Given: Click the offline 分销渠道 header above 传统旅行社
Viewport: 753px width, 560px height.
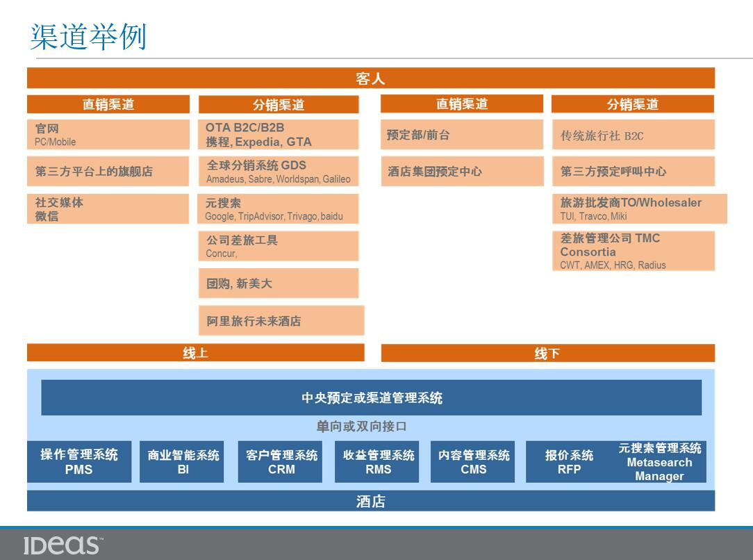Looking at the screenshot, I should click(x=632, y=104).
